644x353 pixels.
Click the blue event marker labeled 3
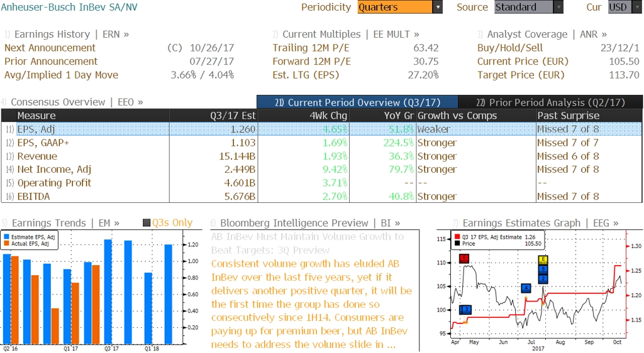click(x=465, y=310)
